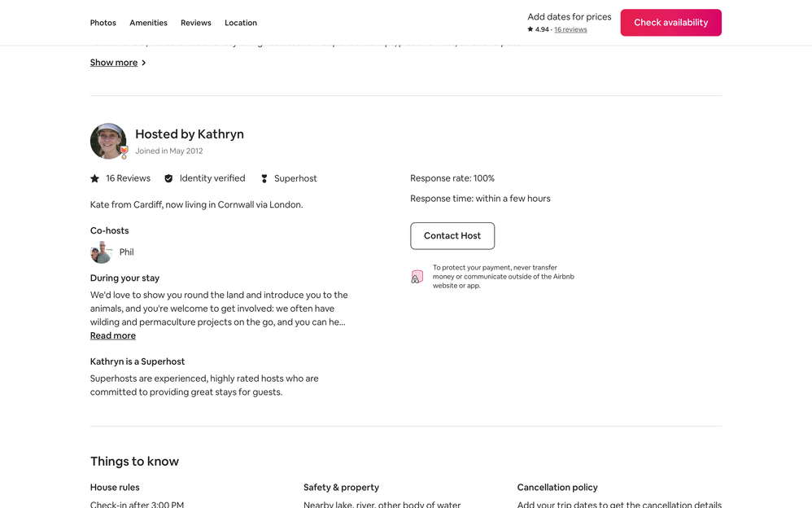Click the chevron next to Show more

pyautogui.click(x=144, y=63)
